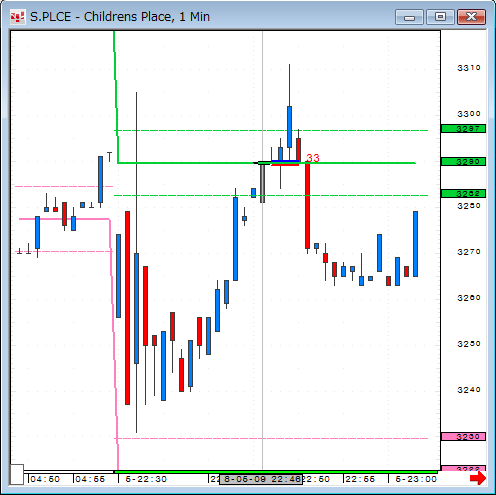Click the 3310 price axis label

[469, 68]
